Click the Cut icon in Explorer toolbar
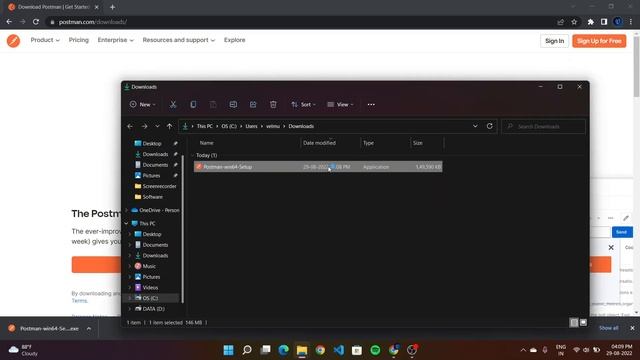The image size is (640, 360). point(173,104)
